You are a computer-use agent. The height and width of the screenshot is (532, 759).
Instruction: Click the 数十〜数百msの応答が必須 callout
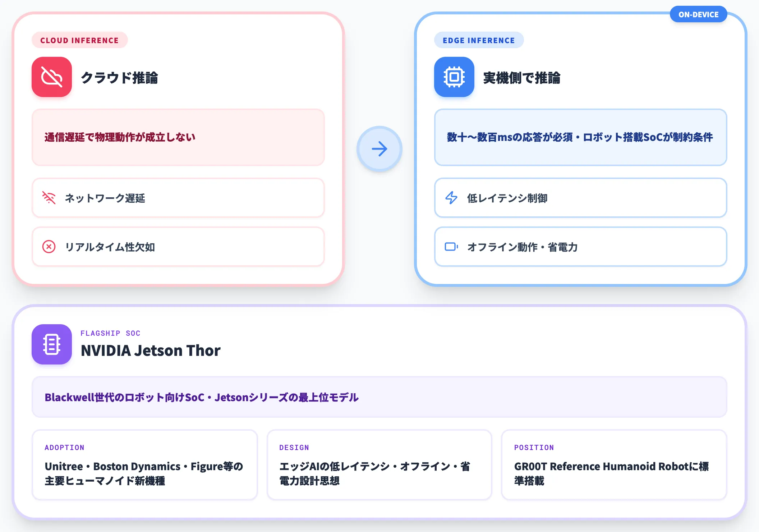tap(580, 137)
